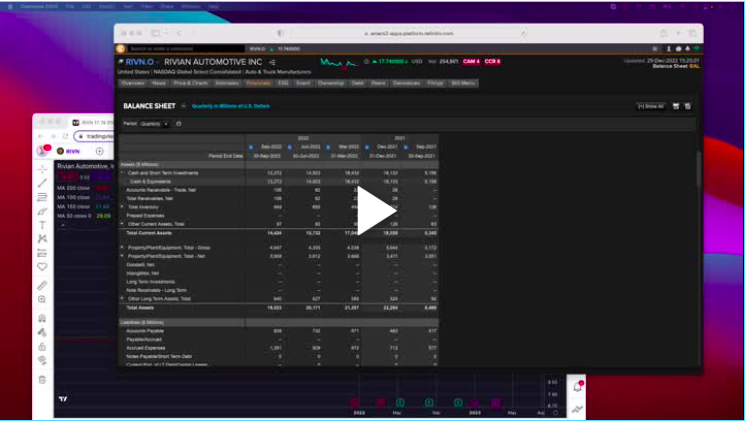Click the export icon right of Show All

click(676, 106)
